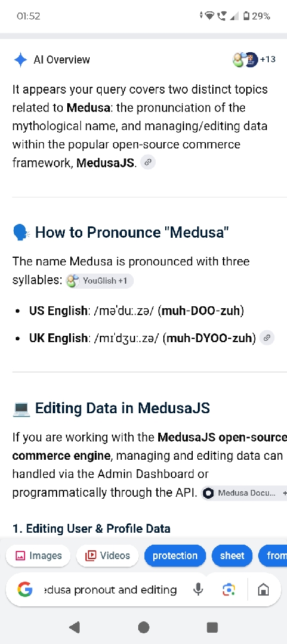Tap the Google G logo
This screenshot has height=644, width=287.
tap(25, 590)
